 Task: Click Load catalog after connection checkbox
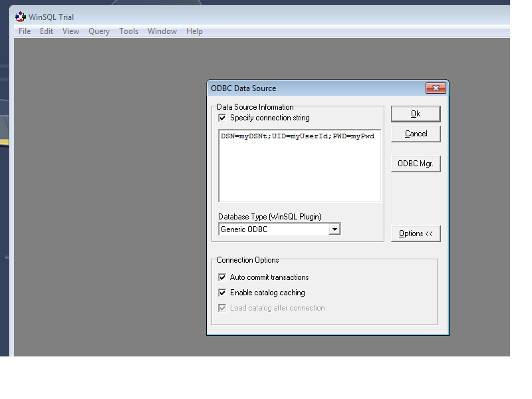click(222, 308)
